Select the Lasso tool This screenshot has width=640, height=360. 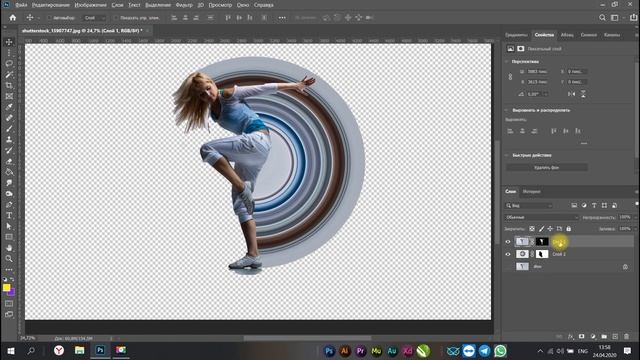pyautogui.click(x=9, y=64)
